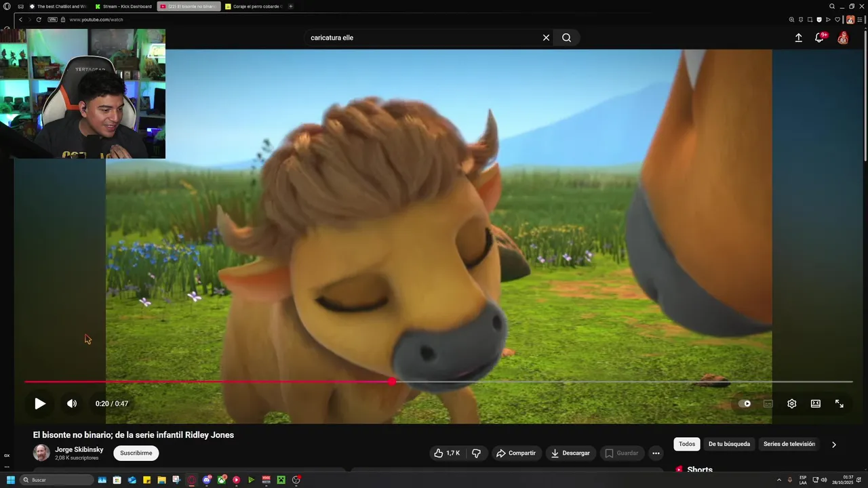
Task: Switch to Coraje el perro cobarde tab
Action: coord(254,6)
